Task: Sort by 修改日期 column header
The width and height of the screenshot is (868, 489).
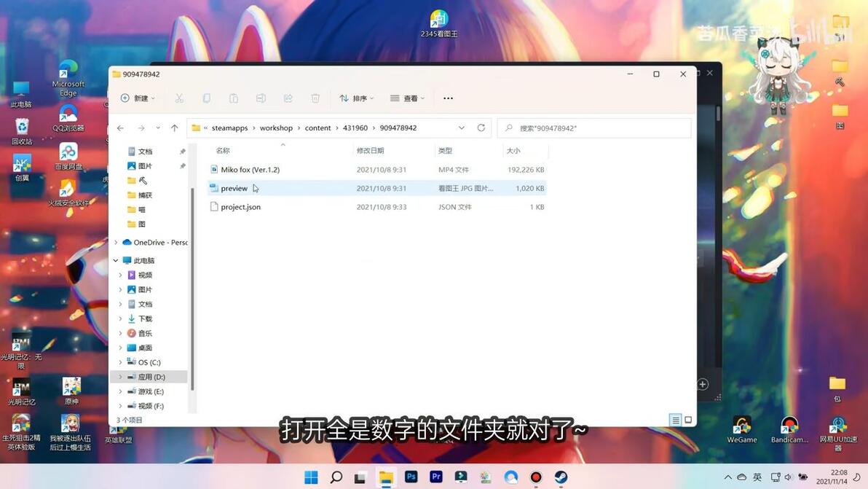Action: point(371,151)
